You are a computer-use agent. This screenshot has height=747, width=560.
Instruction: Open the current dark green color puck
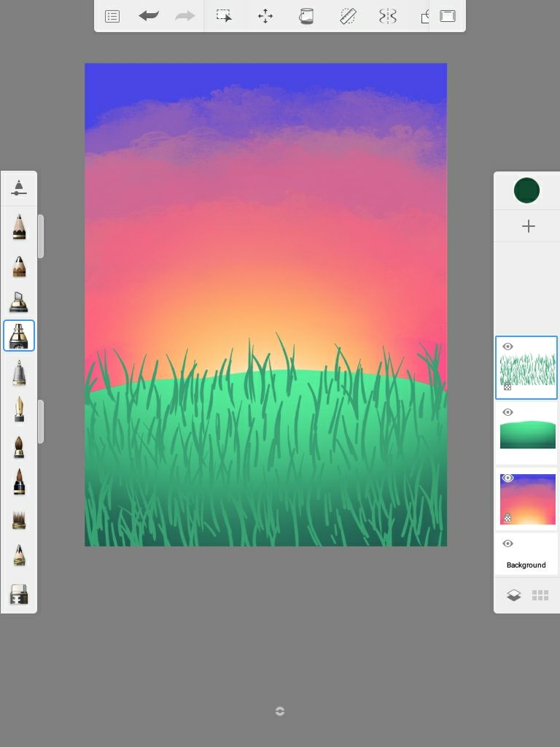pos(526,190)
